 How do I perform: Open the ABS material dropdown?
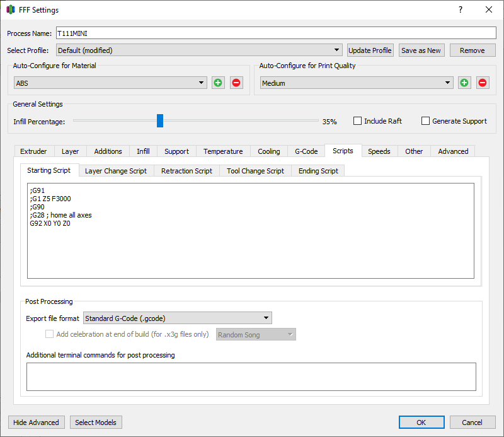110,83
